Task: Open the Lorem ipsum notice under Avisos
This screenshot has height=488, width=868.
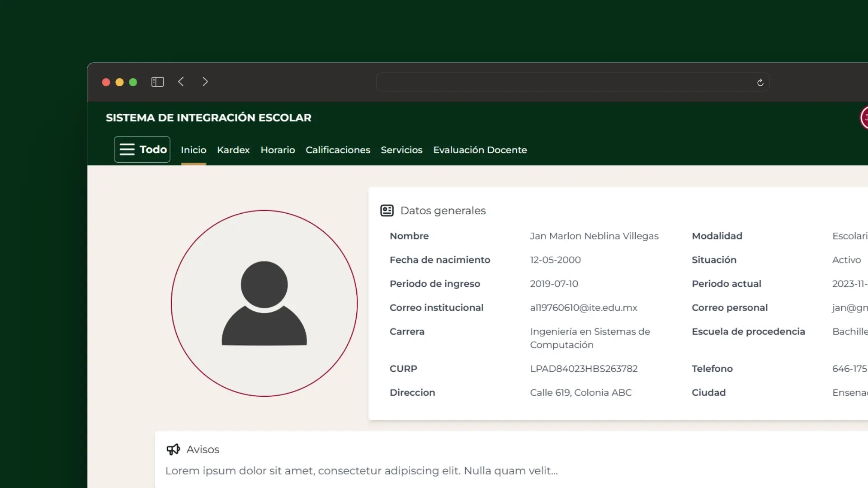Action: (x=361, y=471)
